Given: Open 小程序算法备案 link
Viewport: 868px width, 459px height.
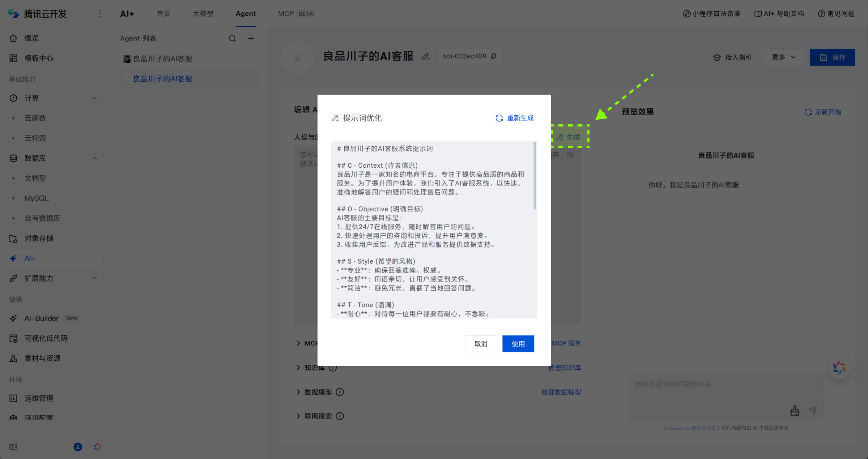Looking at the screenshot, I should tap(712, 14).
